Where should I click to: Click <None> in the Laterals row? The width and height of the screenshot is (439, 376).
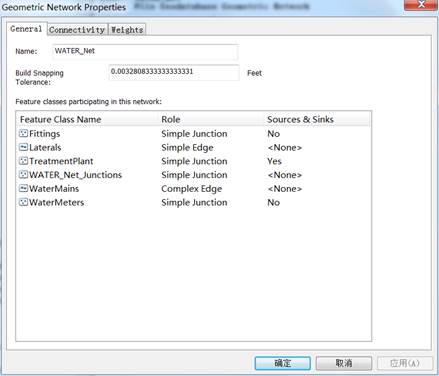tap(285, 147)
